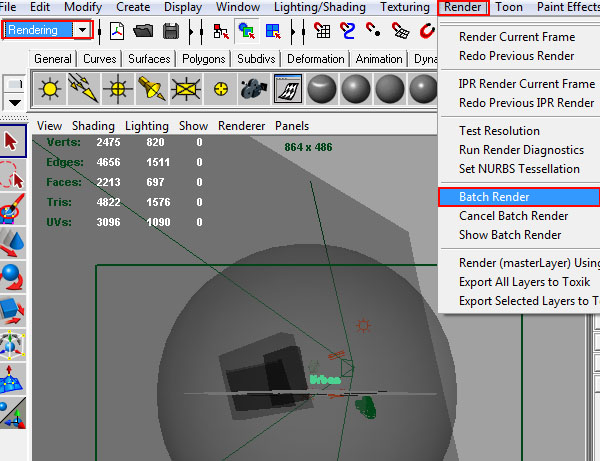The width and height of the screenshot is (600, 461).
Task: Create an area light from shelf
Action: click(186, 89)
